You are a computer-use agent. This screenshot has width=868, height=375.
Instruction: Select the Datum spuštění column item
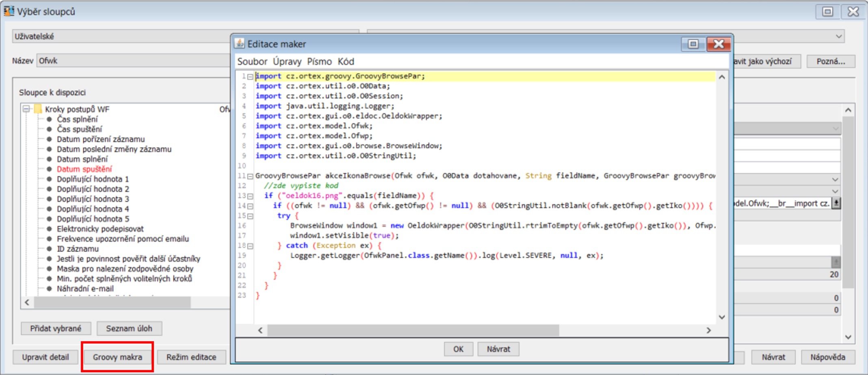(84, 169)
